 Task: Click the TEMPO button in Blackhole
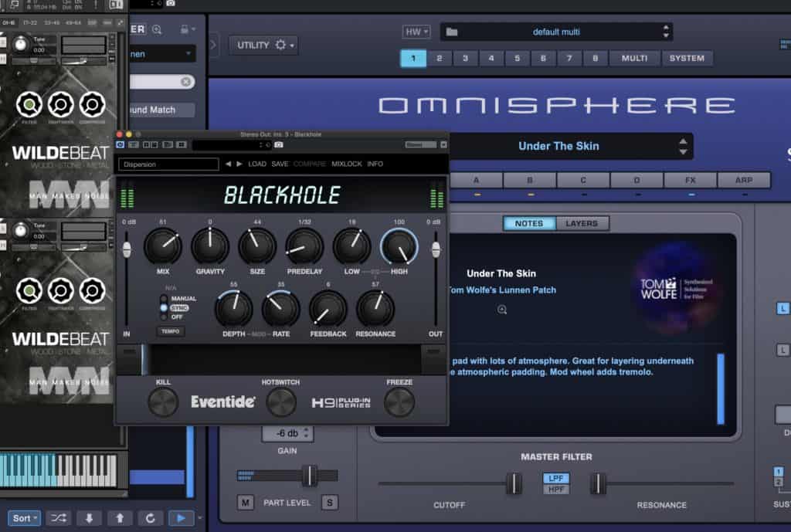tap(171, 331)
